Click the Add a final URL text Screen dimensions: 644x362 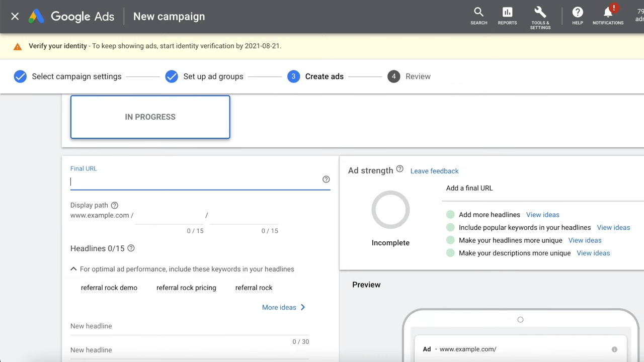pos(469,188)
